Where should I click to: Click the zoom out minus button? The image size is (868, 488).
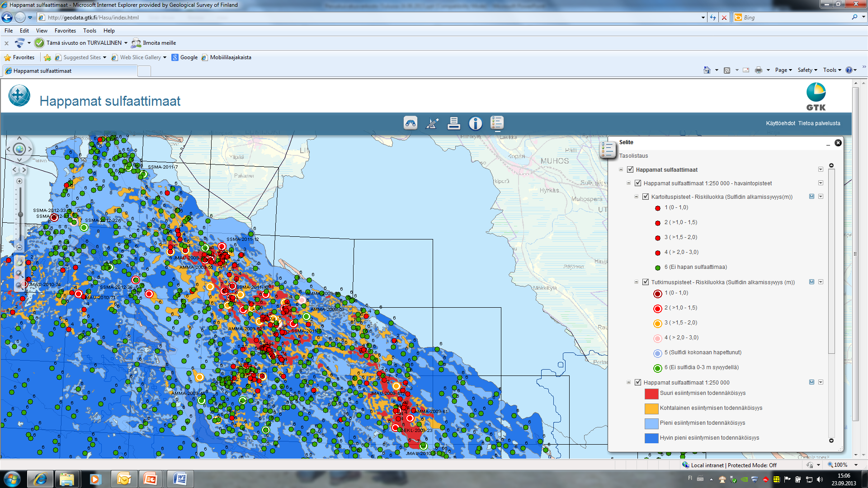[19, 247]
